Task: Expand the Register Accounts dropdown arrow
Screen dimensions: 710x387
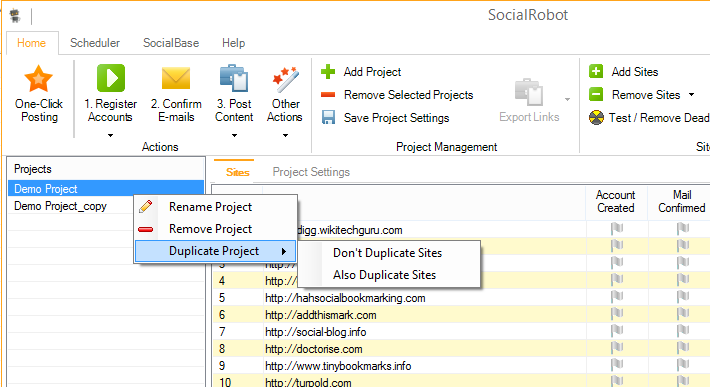Action: (x=110, y=135)
